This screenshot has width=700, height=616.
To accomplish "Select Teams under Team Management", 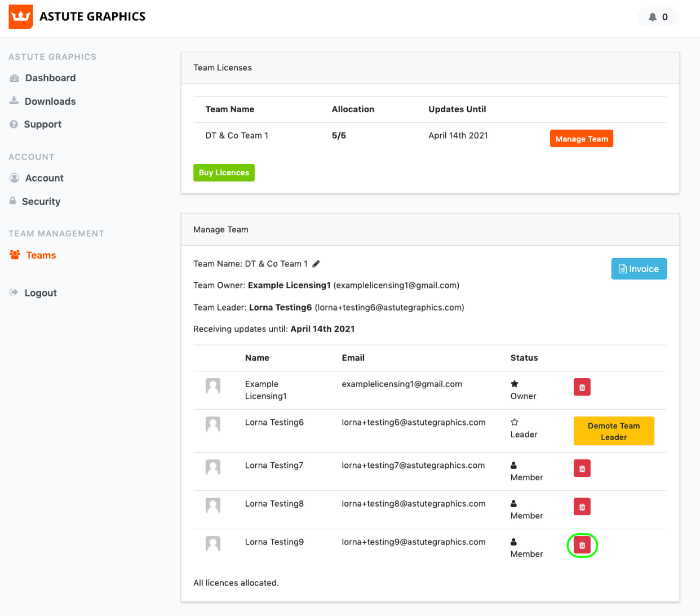I will coord(41,255).
